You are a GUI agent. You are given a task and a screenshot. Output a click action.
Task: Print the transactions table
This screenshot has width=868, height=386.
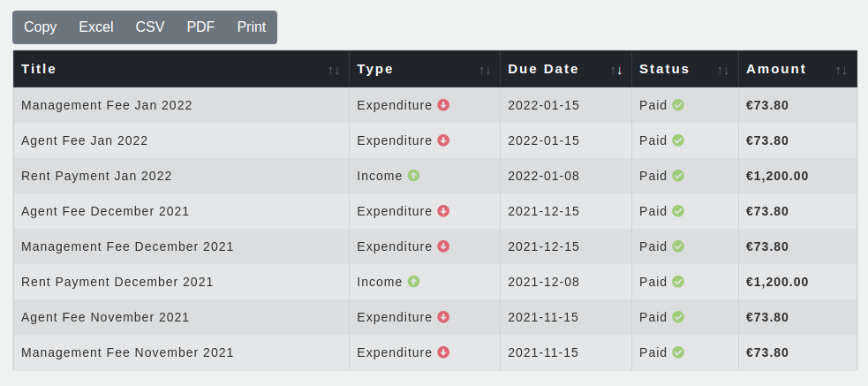tap(252, 27)
